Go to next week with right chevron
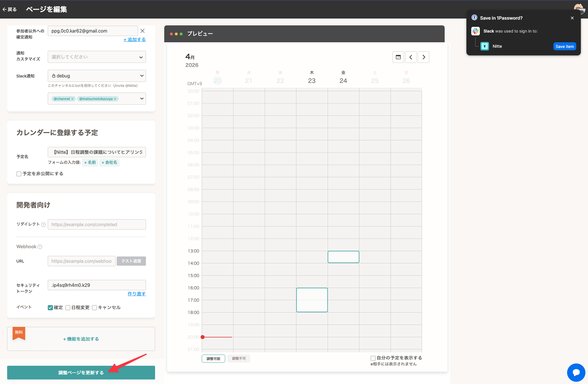This screenshot has width=588, height=384. [423, 57]
